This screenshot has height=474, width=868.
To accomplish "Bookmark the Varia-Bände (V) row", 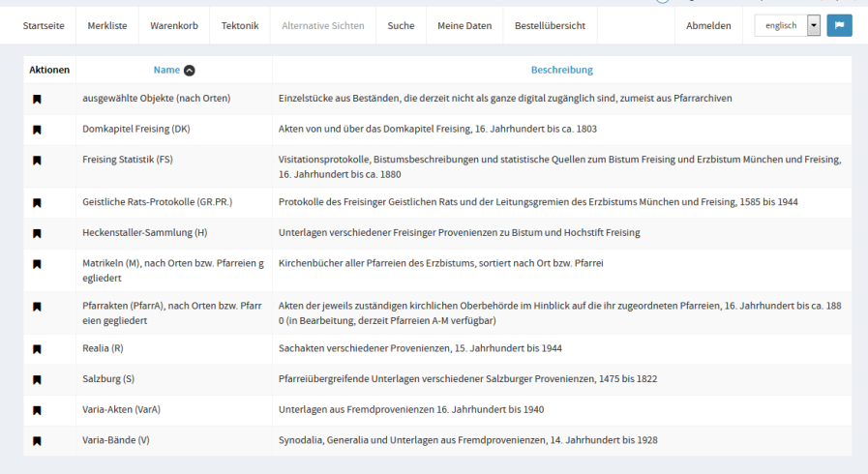I will tap(38, 441).
